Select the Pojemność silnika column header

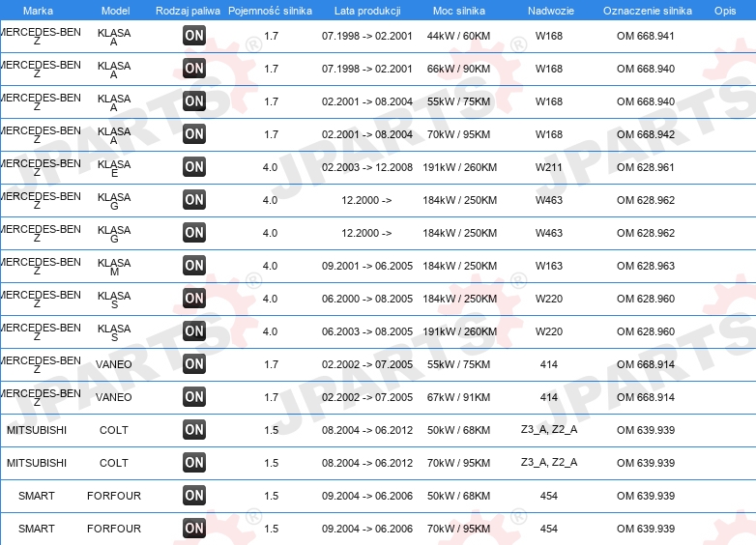tap(270, 11)
